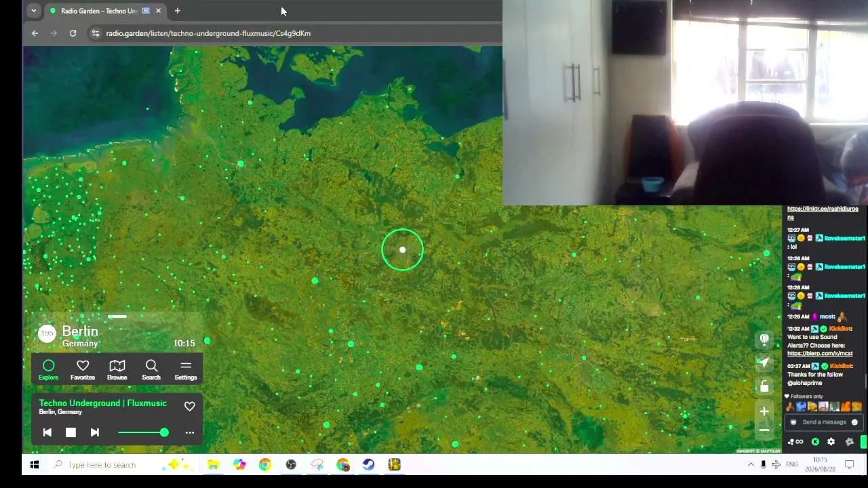Open the Search section
868x488 pixels.
pyautogui.click(x=151, y=370)
